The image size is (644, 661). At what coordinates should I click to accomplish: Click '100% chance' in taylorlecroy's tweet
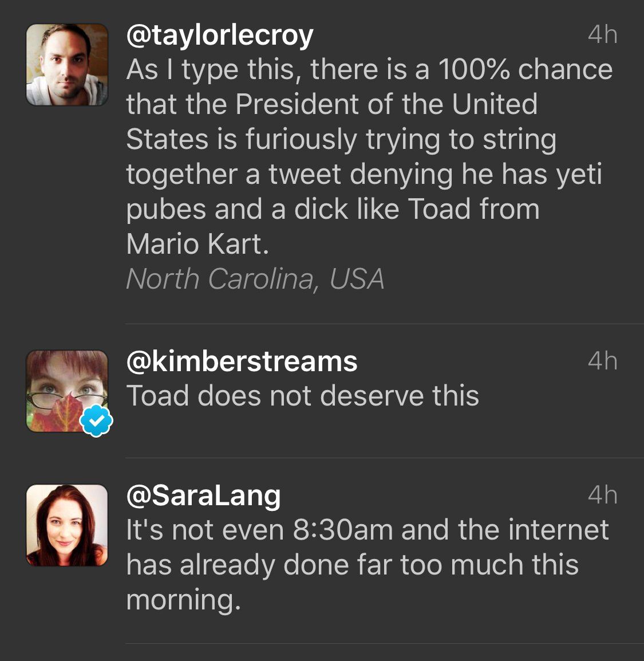[525, 70]
